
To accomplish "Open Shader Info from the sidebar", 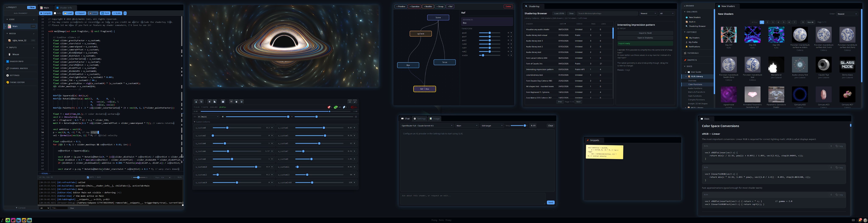I will pos(20,62).
